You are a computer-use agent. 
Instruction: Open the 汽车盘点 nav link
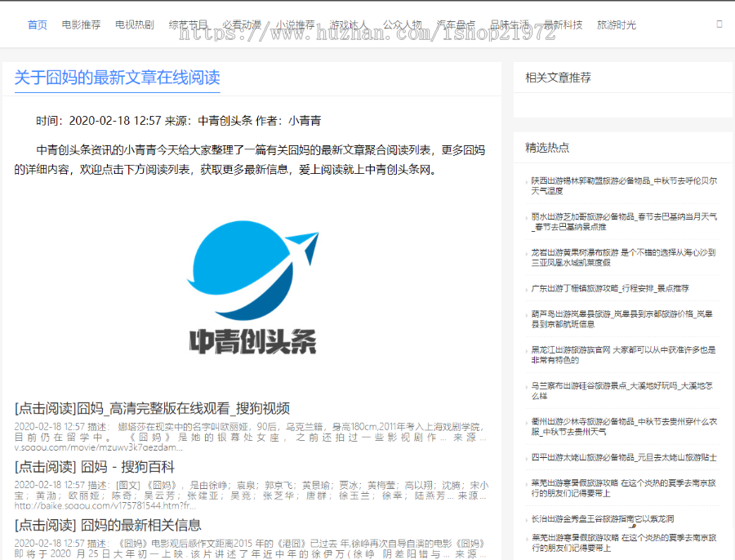point(456,24)
